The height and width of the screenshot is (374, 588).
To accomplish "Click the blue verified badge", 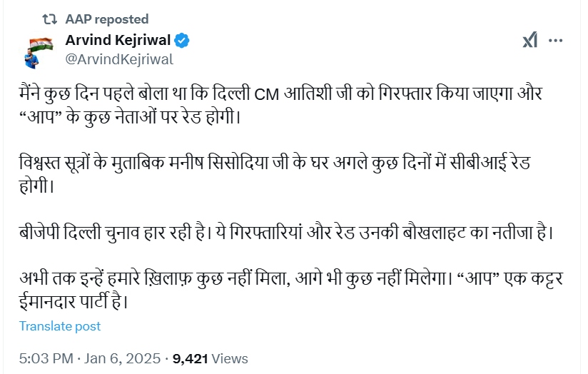I will (183, 40).
